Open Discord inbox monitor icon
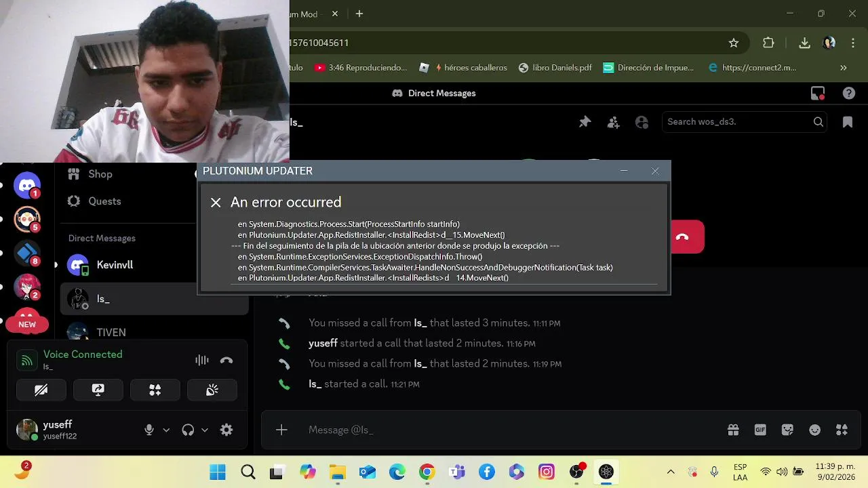The height and width of the screenshot is (488, 868). (x=818, y=94)
